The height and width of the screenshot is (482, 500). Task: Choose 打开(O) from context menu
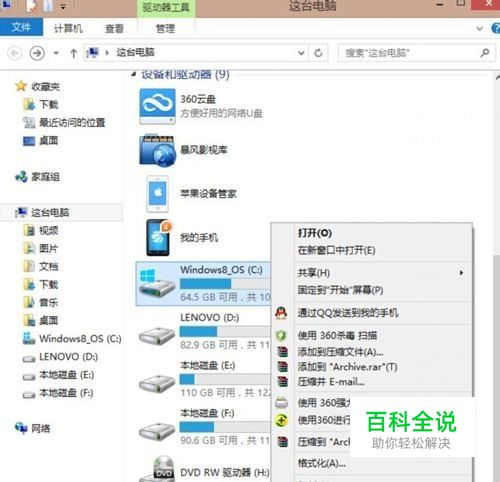point(315,233)
